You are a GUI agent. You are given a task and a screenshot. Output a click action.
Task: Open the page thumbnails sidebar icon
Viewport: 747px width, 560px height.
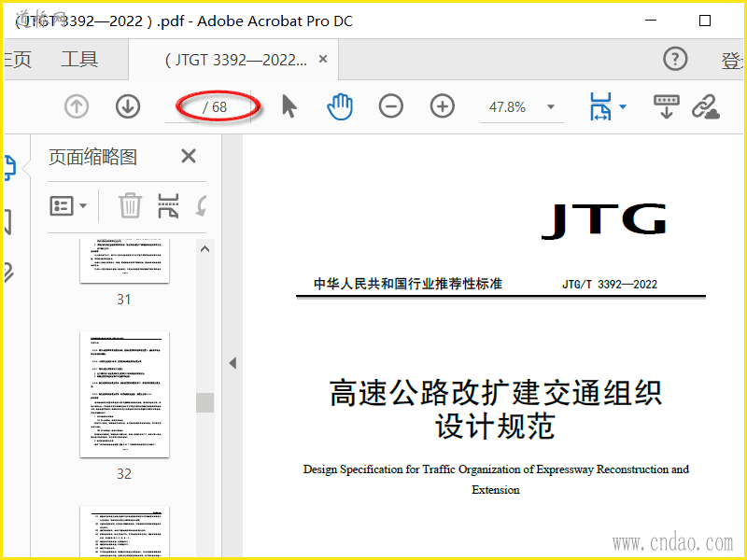coord(9,167)
